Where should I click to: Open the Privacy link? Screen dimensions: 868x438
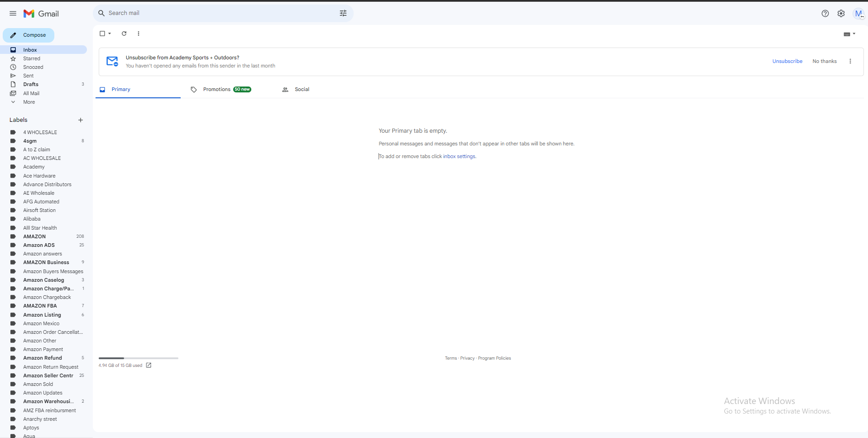(x=467, y=358)
